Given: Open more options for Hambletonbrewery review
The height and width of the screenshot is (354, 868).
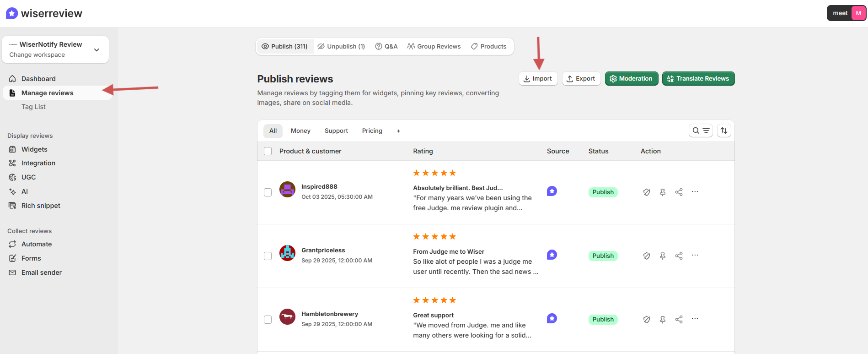Looking at the screenshot, I should click(695, 319).
